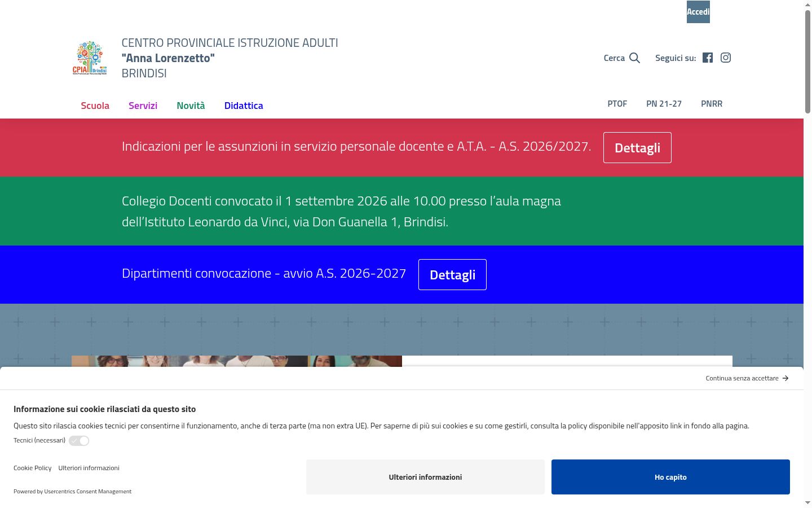Screen dimensions: 812x508
Task: Click the Seguici su: label
Action: click(676, 58)
